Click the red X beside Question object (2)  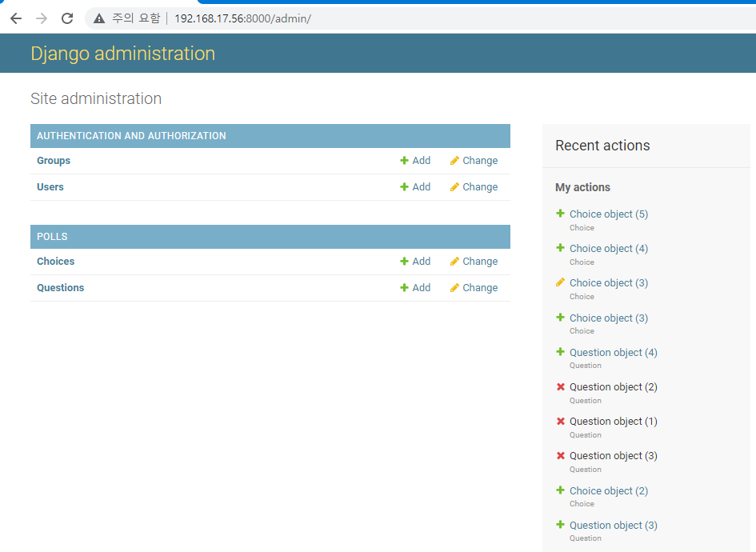[x=560, y=386]
